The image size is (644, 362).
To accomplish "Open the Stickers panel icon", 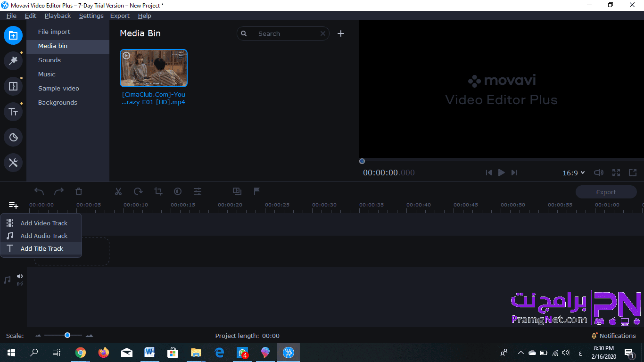I will (13, 137).
